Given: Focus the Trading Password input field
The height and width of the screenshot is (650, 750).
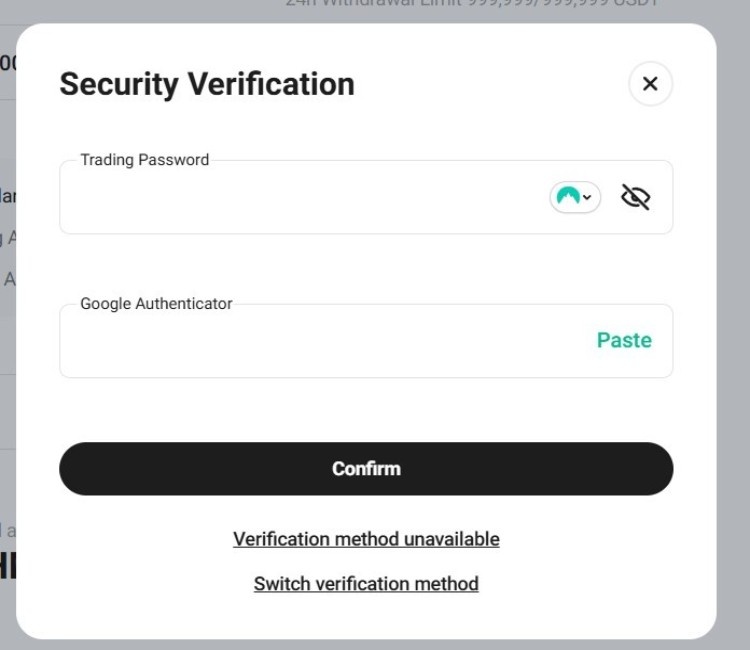Looking at the screenshot, I should click(x=300, y=198).
